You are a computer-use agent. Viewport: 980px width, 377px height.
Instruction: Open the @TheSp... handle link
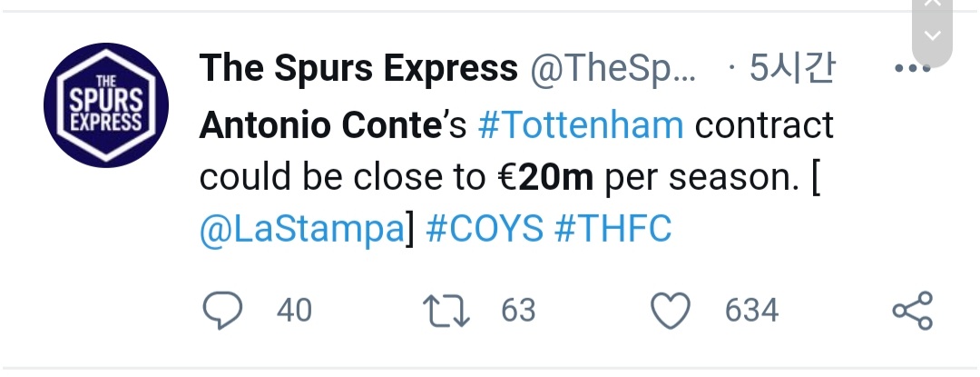click(612, 69)
